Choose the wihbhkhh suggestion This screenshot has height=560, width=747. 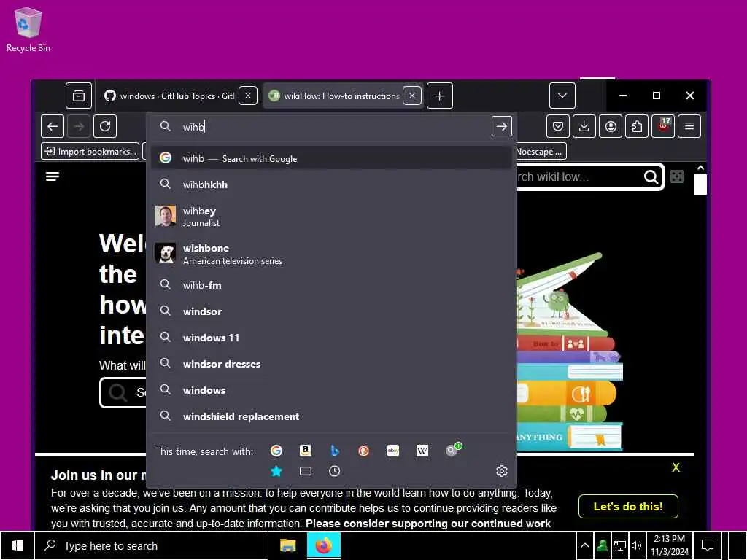(x=332, y=184)
